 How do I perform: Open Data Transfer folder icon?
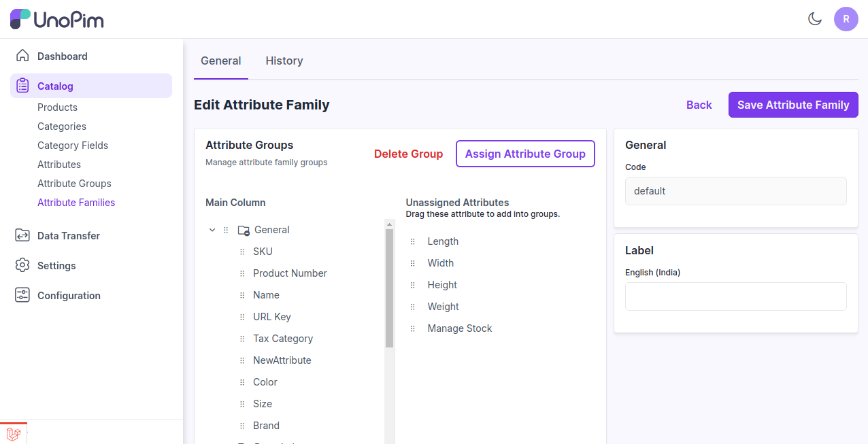tap(22, 235)
